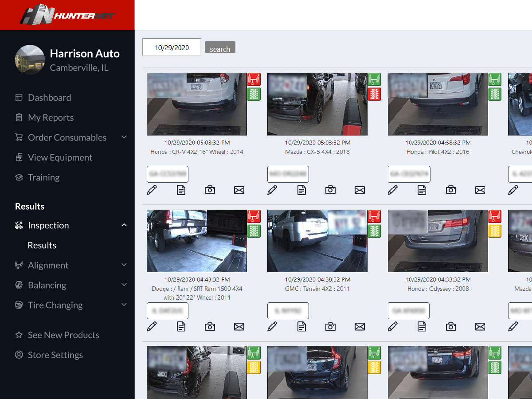
Task: Open Store Settings from the sidebar
Action: [x=55, y=355]
